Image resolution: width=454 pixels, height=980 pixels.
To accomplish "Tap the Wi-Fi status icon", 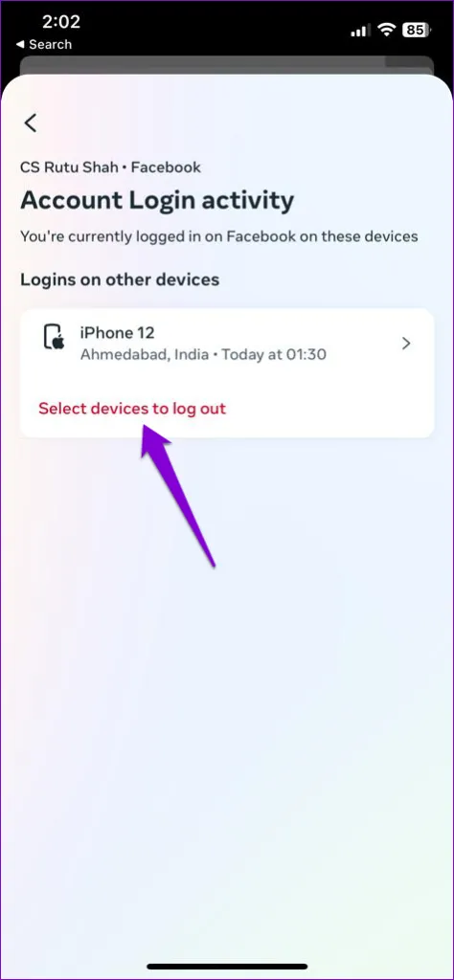I will coord(388,30).
